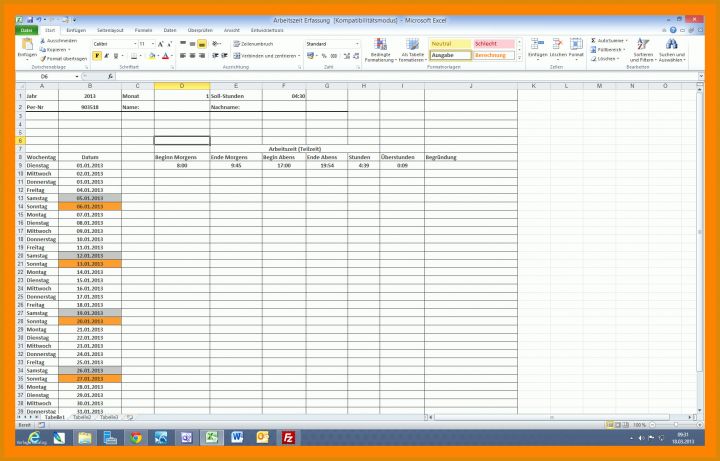
Task: Click the cell borders icon
Action: pos(134,56)
